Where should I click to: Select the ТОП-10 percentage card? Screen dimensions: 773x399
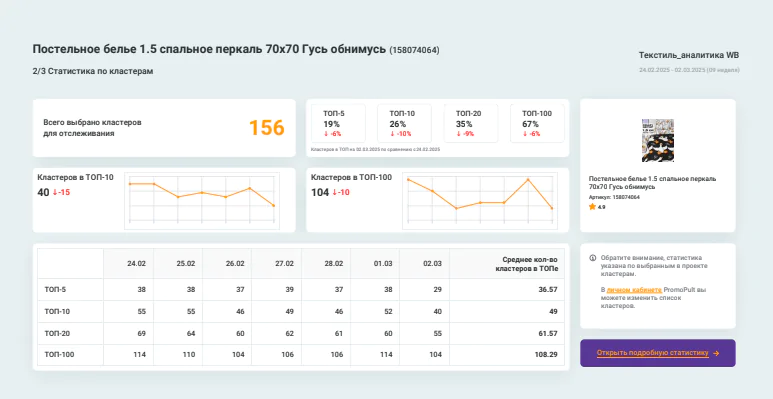(x=404, y=123)
